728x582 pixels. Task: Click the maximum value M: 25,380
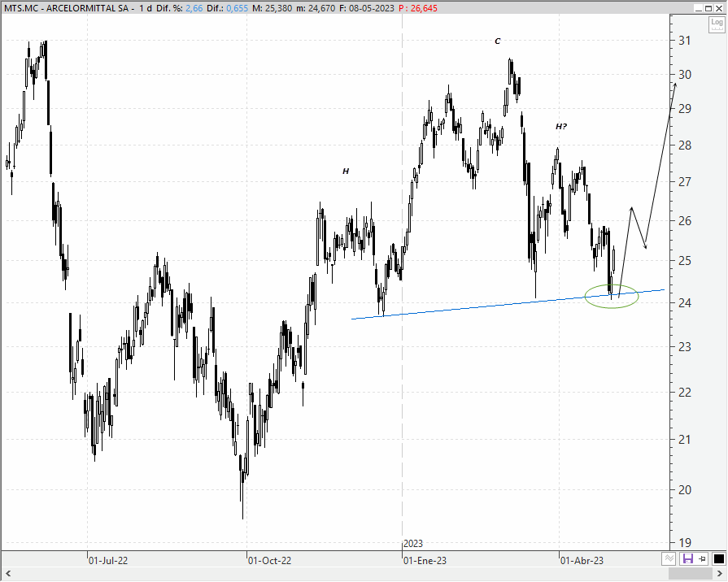click(x=272, y=8)
